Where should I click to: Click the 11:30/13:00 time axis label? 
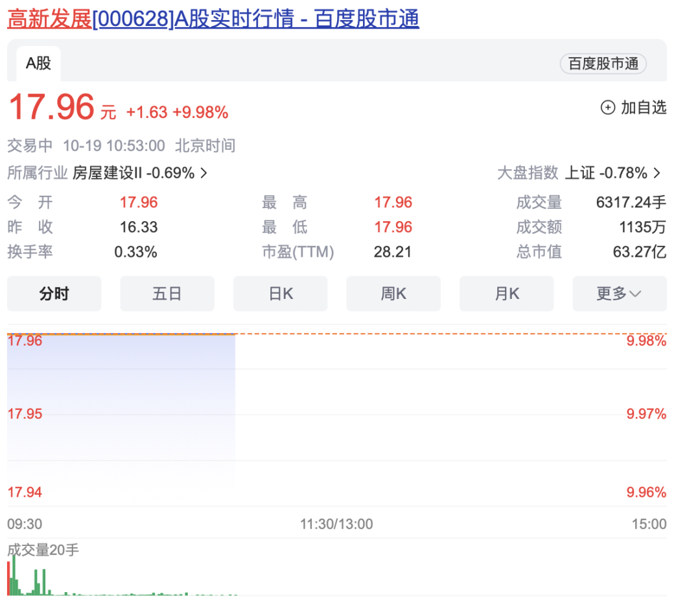tap(336, 524)
